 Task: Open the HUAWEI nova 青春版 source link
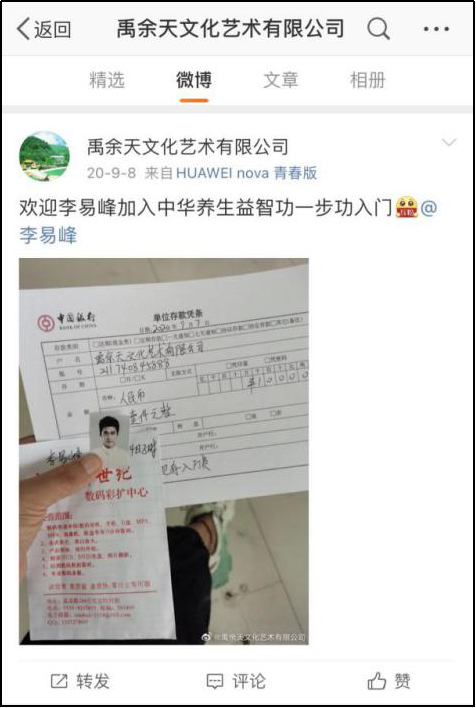[247, 173]
